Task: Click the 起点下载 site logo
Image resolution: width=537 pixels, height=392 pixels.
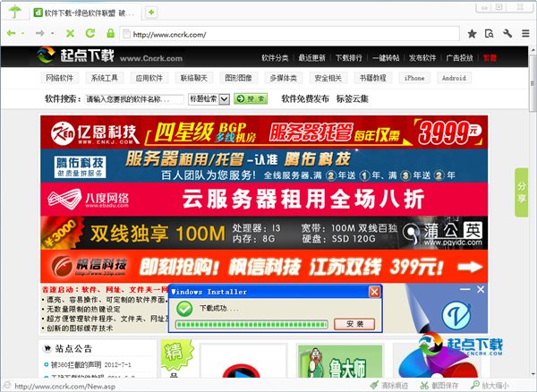Action: point(109,55)
